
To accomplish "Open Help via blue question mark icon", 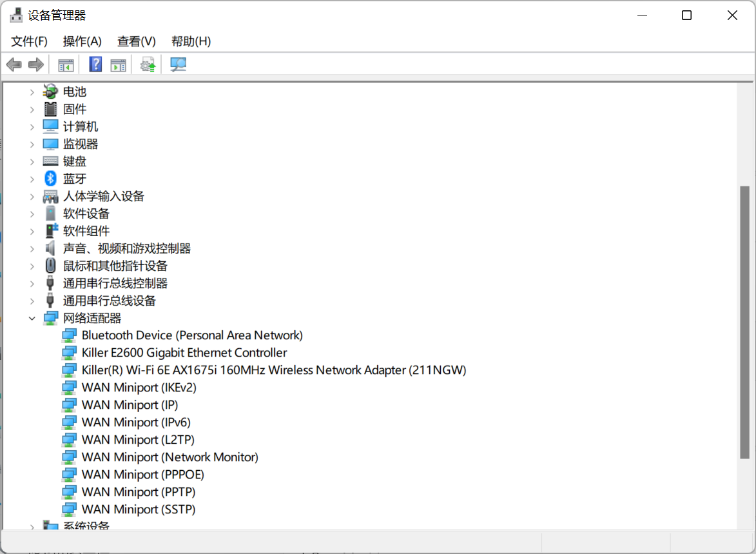I will [x=95, y=64].
